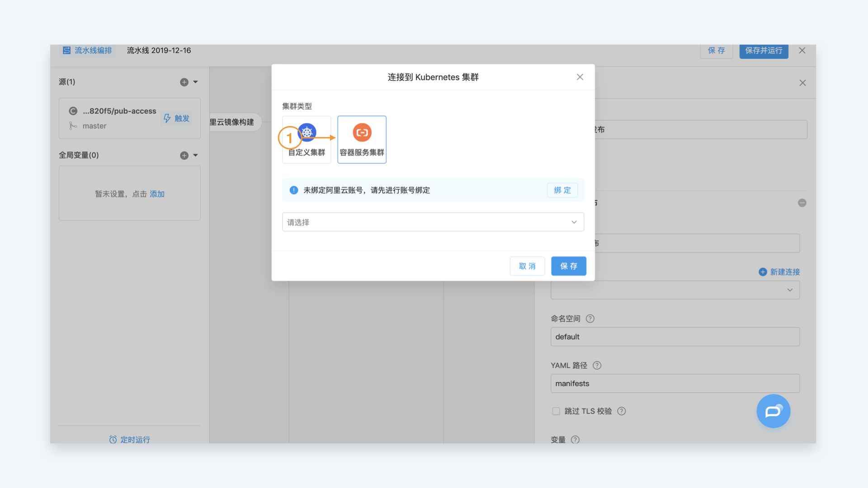Show help for YAML 路径
This screenshot has height=488, width=868.
[597, 366]
